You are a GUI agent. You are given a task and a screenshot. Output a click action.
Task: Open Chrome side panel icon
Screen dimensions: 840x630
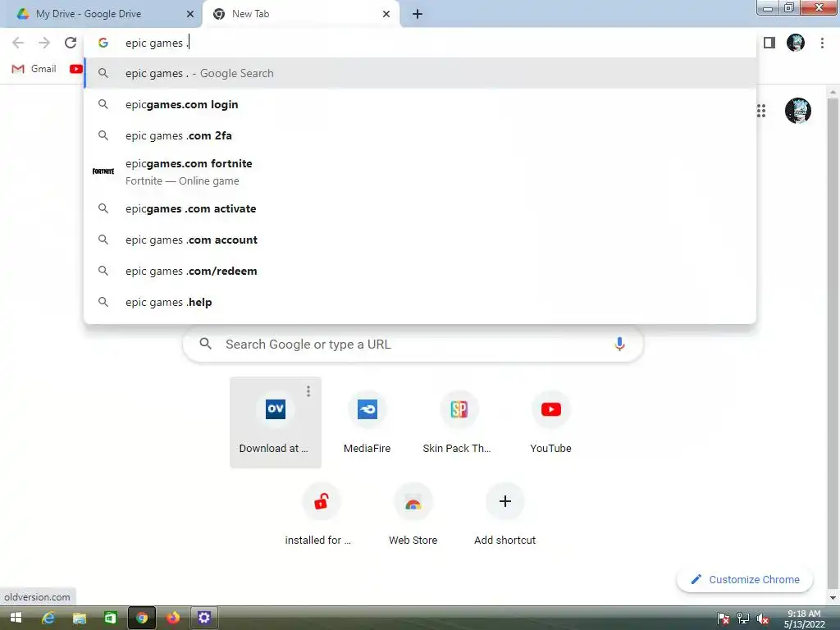point(769,43)
